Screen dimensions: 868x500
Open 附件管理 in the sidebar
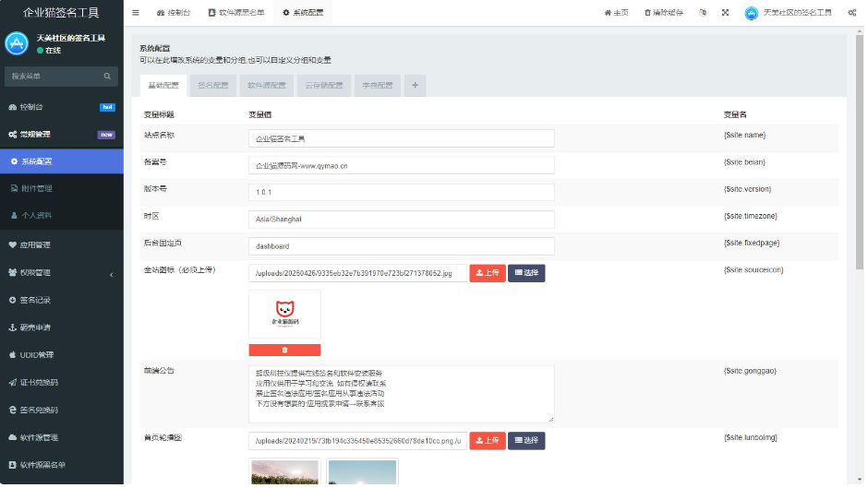pyautogui.click(x=62, y=188)
